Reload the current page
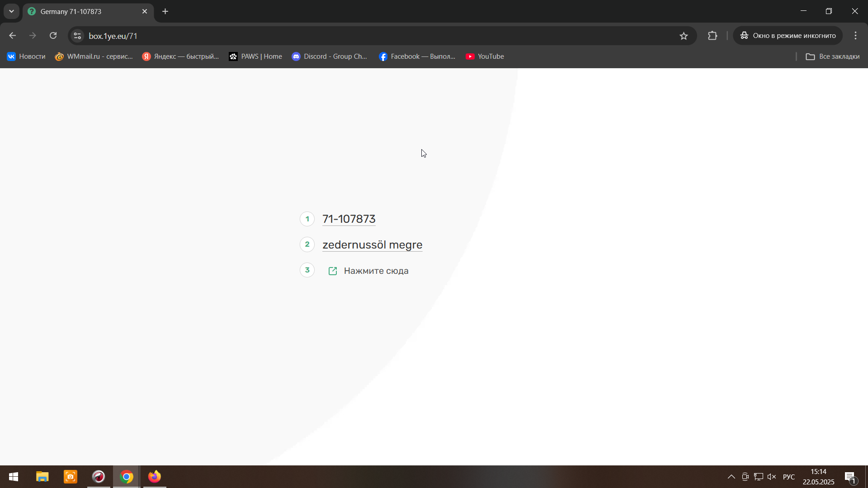This screenshot has width=868, height=488. 53,36
